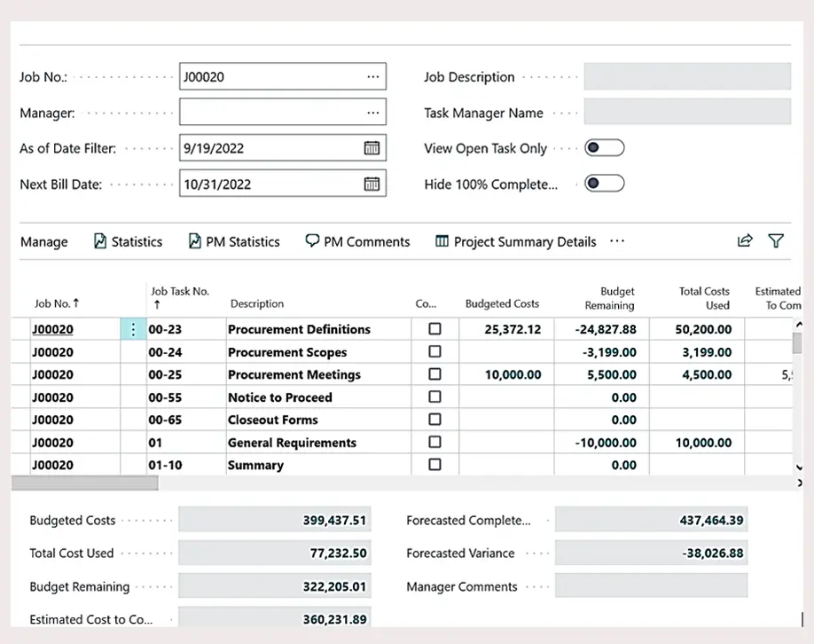The height and width of the screenshot is (644, 814).
Task: Click the Manager Comments field
Action: [651, 585]
